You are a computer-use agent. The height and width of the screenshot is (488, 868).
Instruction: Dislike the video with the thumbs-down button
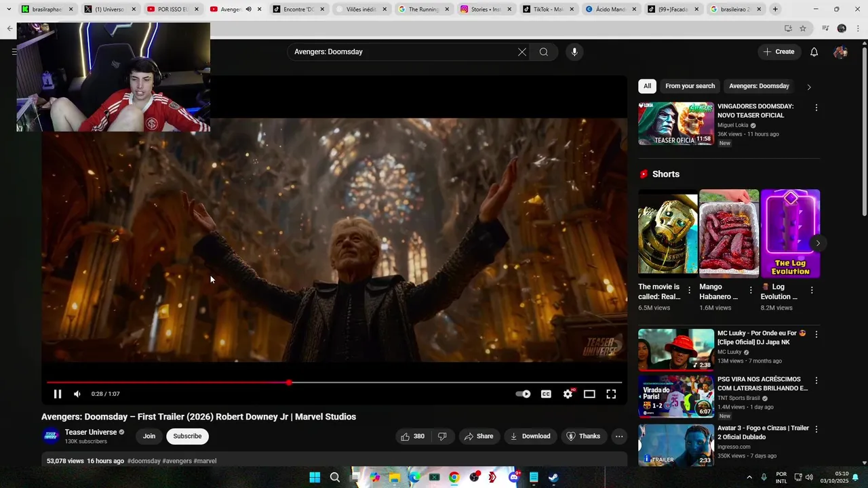442,436
